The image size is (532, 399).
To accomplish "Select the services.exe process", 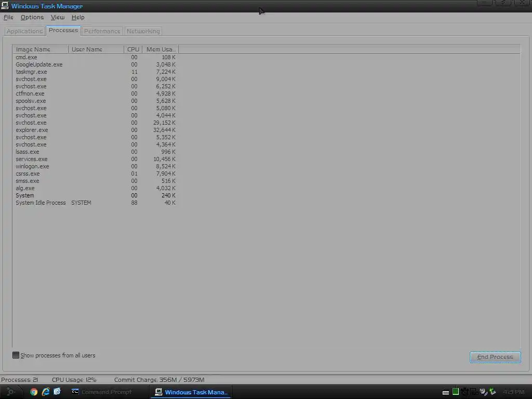I will click(x=96, y=159).
